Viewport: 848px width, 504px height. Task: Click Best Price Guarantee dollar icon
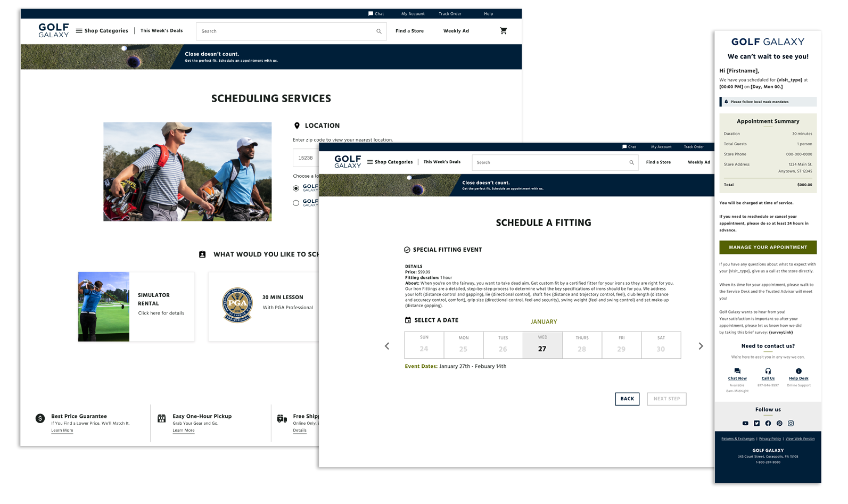pos(40,418)
